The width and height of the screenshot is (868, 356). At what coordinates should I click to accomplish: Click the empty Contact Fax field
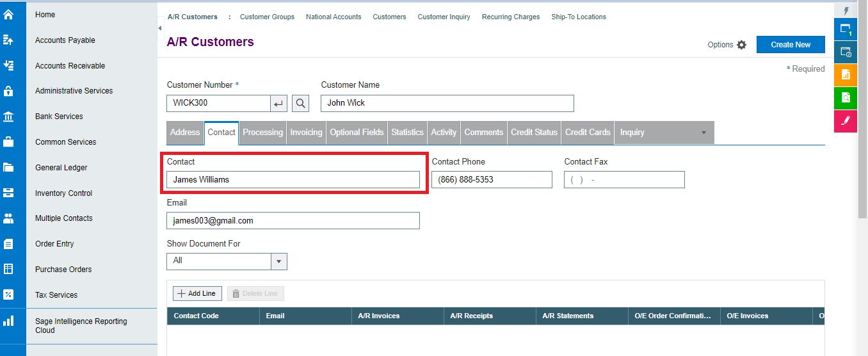pyautogui.click(x=624, y=180)
